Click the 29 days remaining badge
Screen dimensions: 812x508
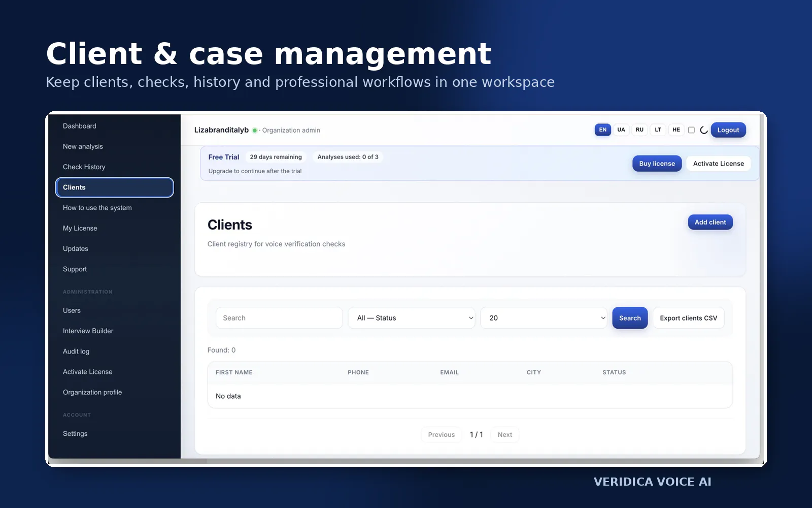tap(276, 157)
